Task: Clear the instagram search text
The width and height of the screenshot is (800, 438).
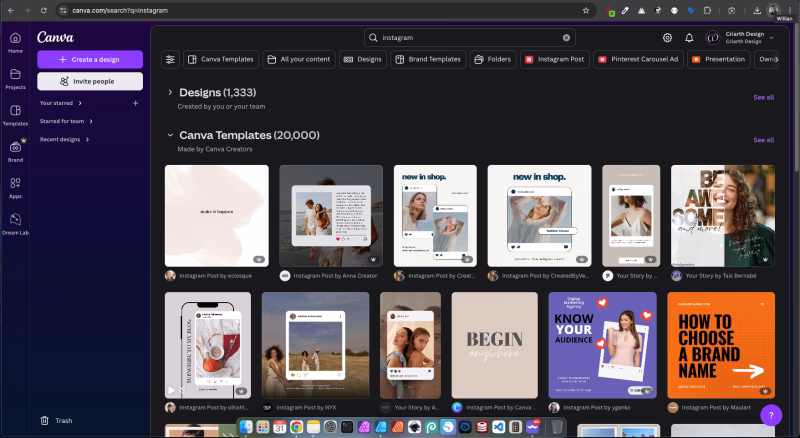Action: [566, 37]
